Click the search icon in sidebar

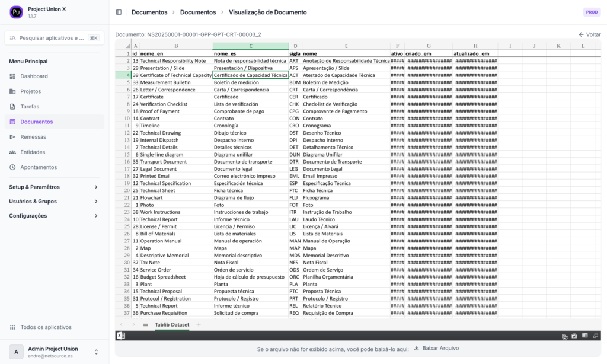click(13, 38)
